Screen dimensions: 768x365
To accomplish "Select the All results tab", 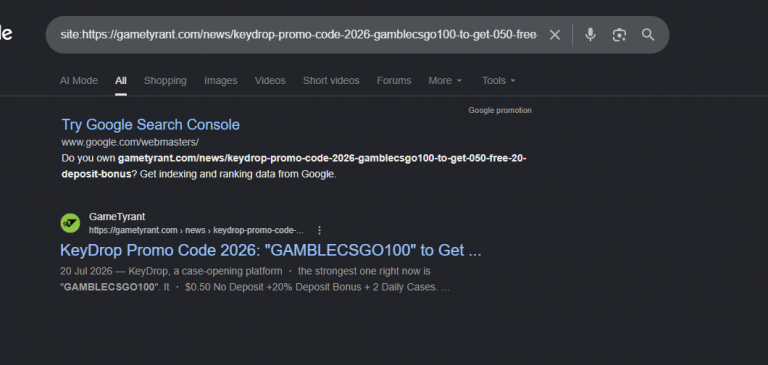I will click(x=121, y=80).
